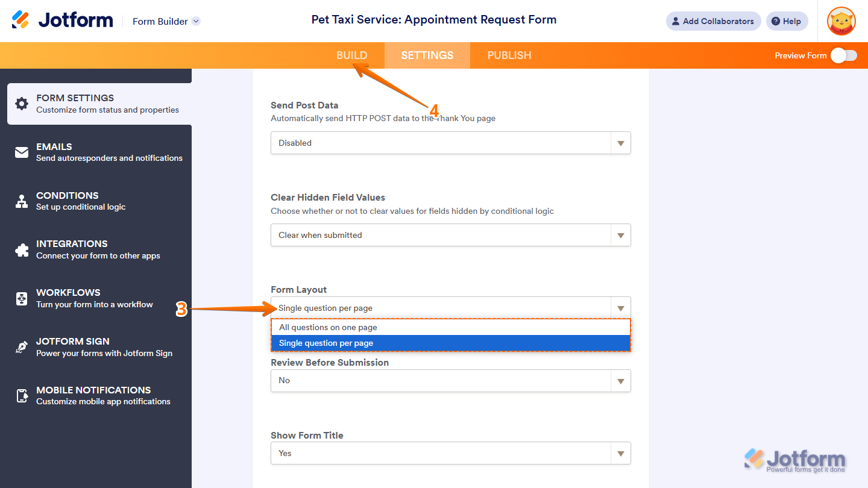Open the Form Builder product switcher

(x=166, y=21)
